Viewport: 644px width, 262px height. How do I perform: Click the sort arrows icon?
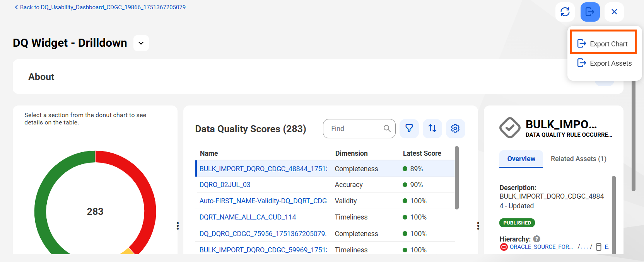(x=432, y=128)
